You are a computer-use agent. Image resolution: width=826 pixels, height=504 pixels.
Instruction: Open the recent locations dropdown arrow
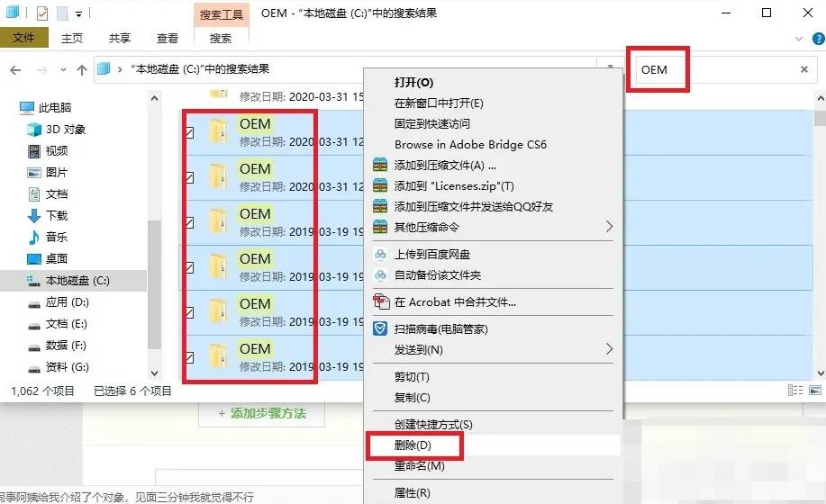[63, 69]
